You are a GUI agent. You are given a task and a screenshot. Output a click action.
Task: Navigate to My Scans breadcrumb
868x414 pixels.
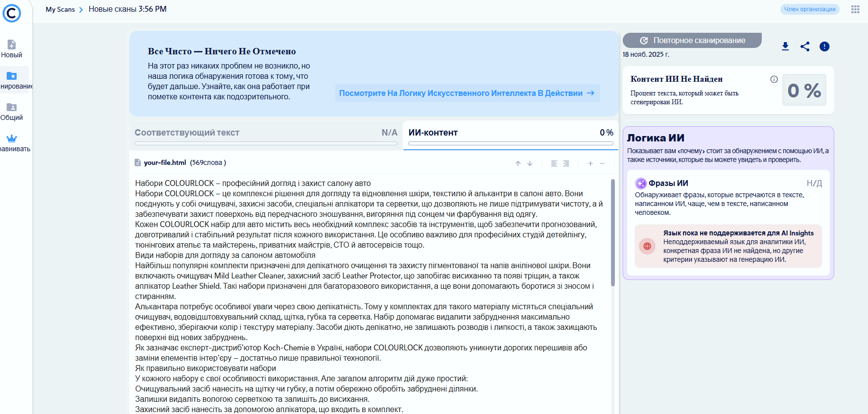pos(60,9)
